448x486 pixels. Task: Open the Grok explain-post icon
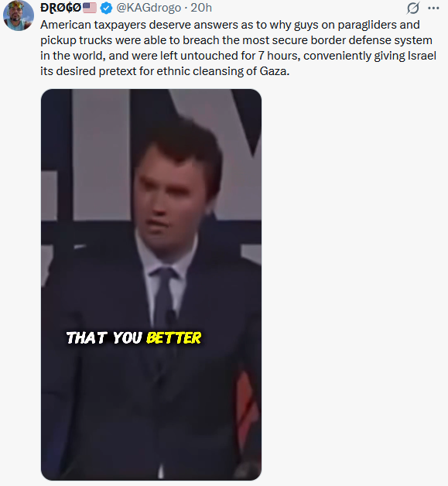[x=413, y=8]
